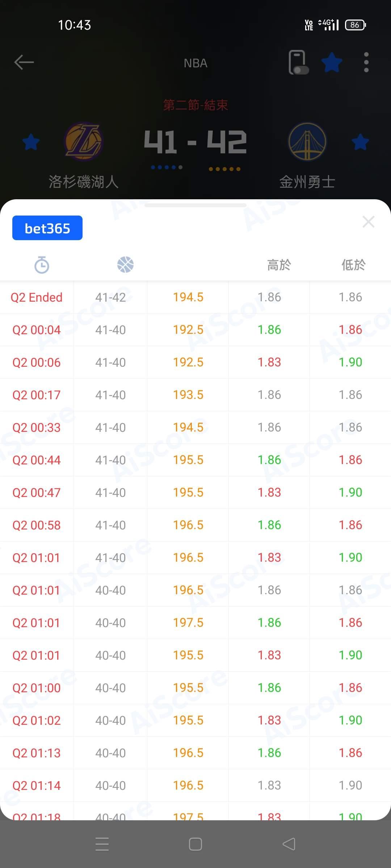This screenshot has width=391, height=868.
Task: Tap the 高於 column header
Action: pyautogui.click(x=279, y=265)
